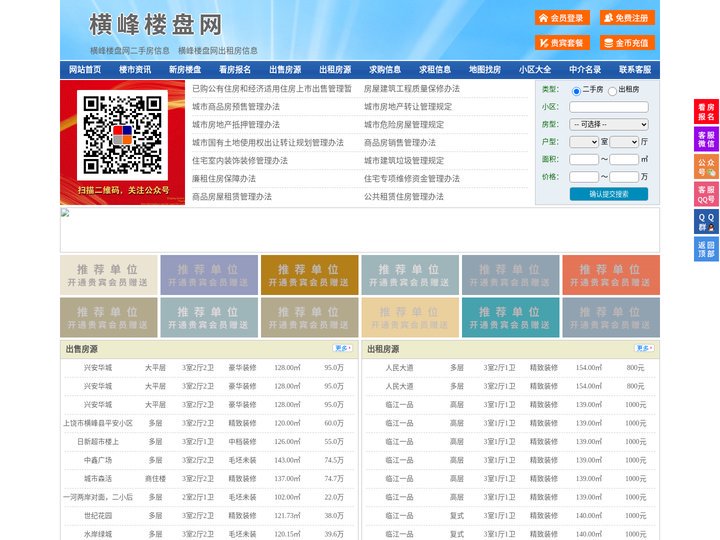720x540 pixels.
Task: Click the pink 客服QQ号 sidebar icon
Action: (x=706, y=194)
